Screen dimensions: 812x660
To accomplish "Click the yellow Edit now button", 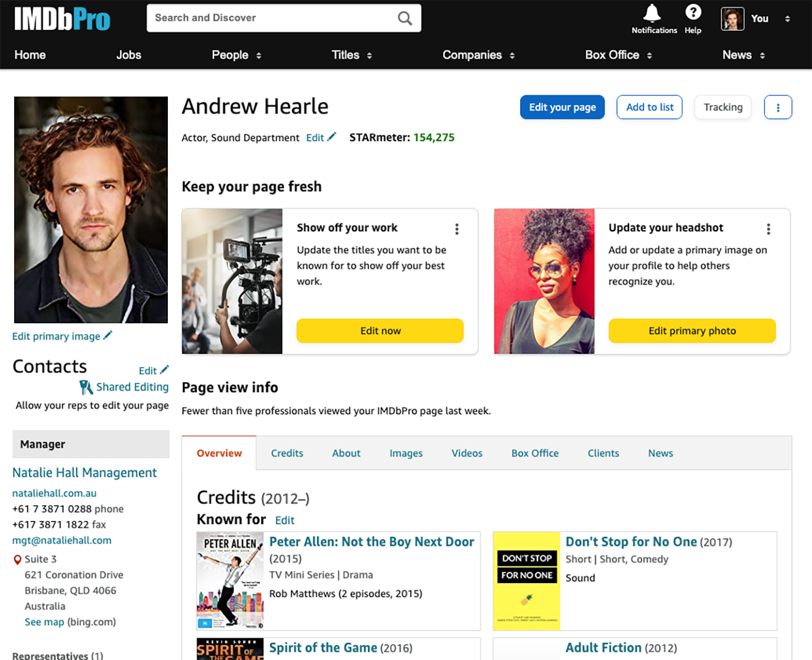I will point(380,331).
